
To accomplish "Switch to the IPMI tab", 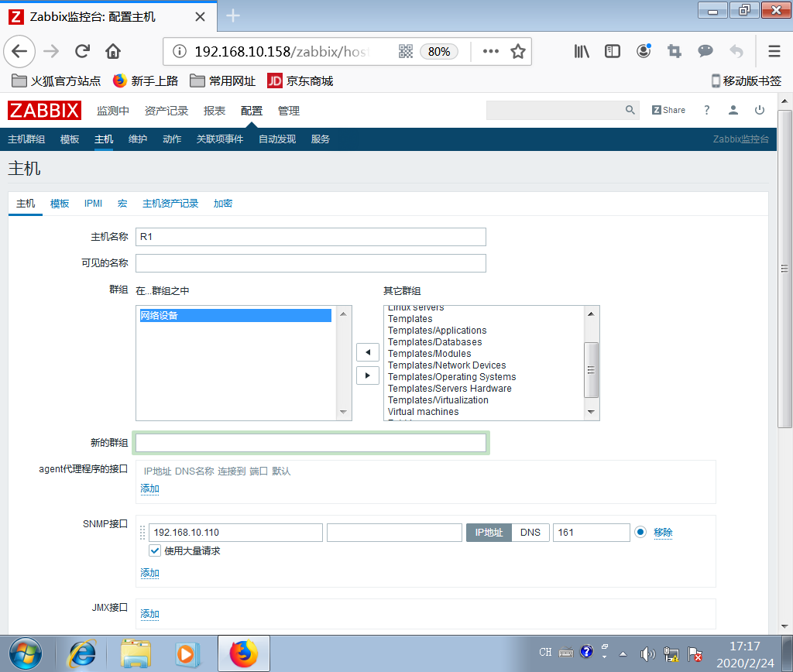I will point(93,204).
